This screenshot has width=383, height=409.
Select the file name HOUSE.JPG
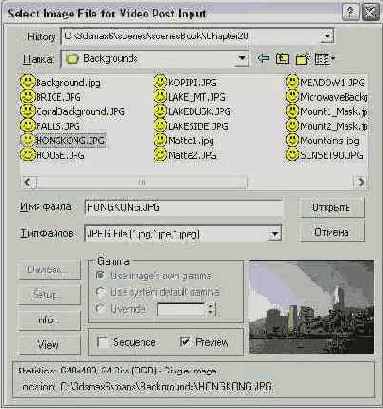coord(60,155)
